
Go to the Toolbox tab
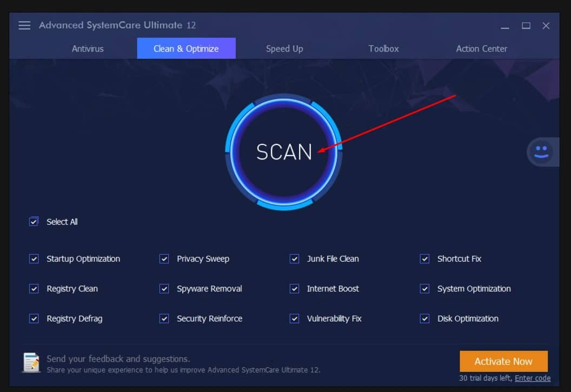pos(383,49)
